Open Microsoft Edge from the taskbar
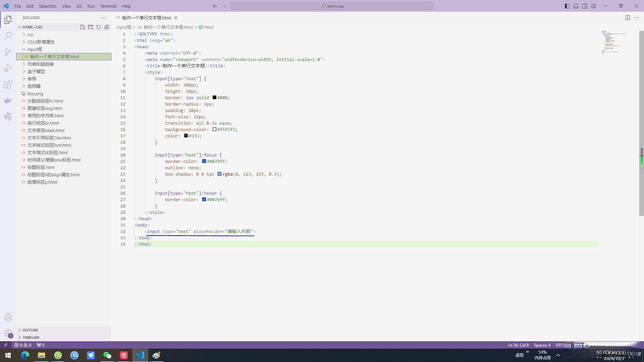The width and height of the screenshot is (644, 362). [25, 355]
